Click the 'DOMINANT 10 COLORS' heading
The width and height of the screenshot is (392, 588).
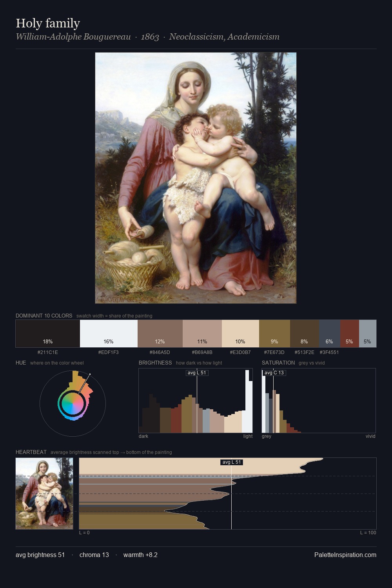pyautogui.click(x=44, y=316)
